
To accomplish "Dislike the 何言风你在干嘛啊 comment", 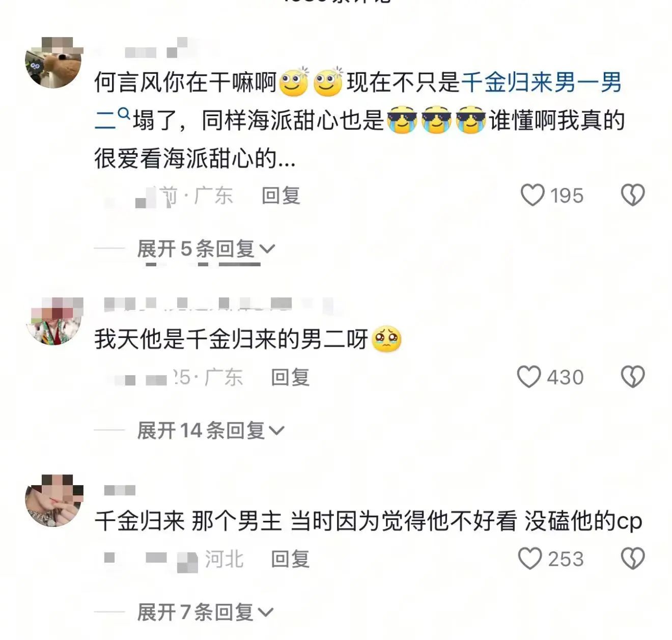I will pyautogui.click(x=633, y=196).
